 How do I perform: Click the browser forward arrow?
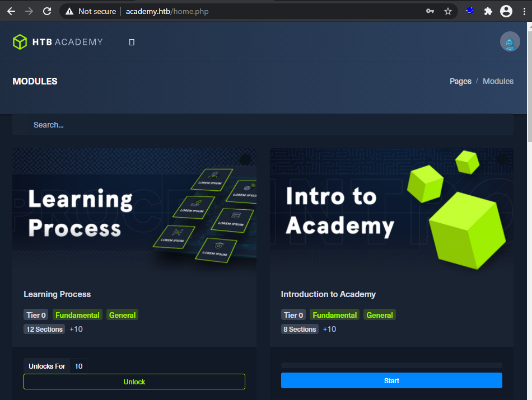coord(29,12)
